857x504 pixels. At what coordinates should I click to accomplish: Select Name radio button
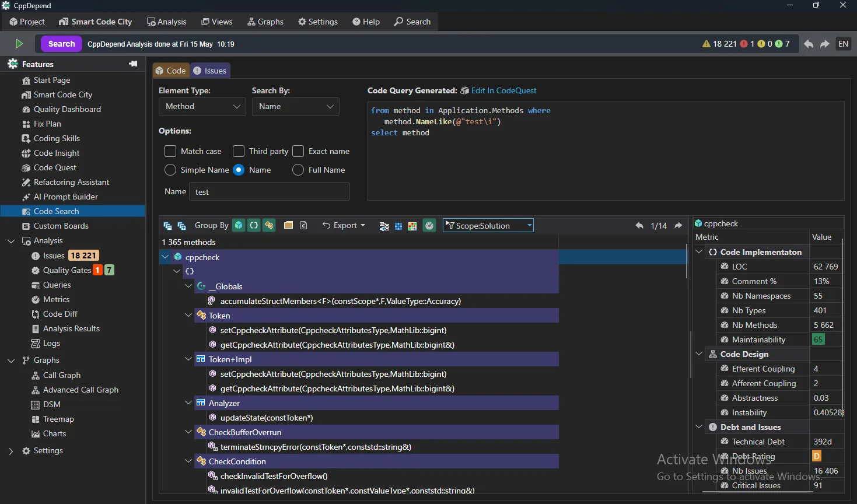[x=239, y=170]
